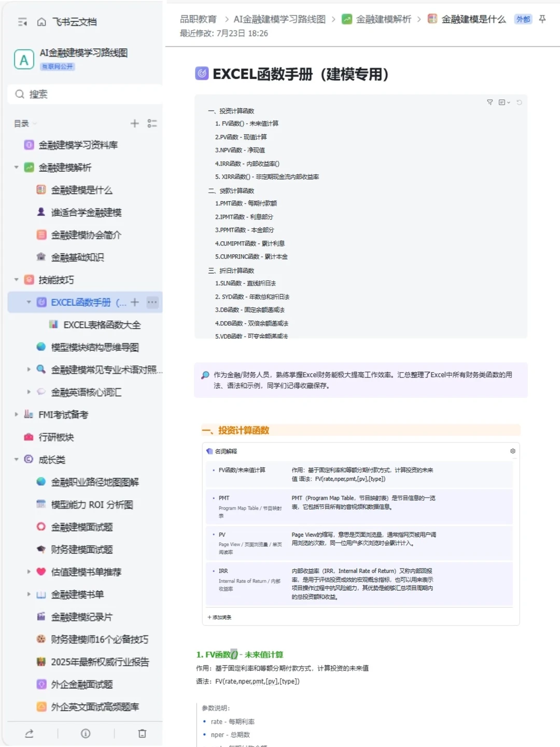Expand the 估值建模书单推荐 node
560x747 pixels.
point(29,572)
